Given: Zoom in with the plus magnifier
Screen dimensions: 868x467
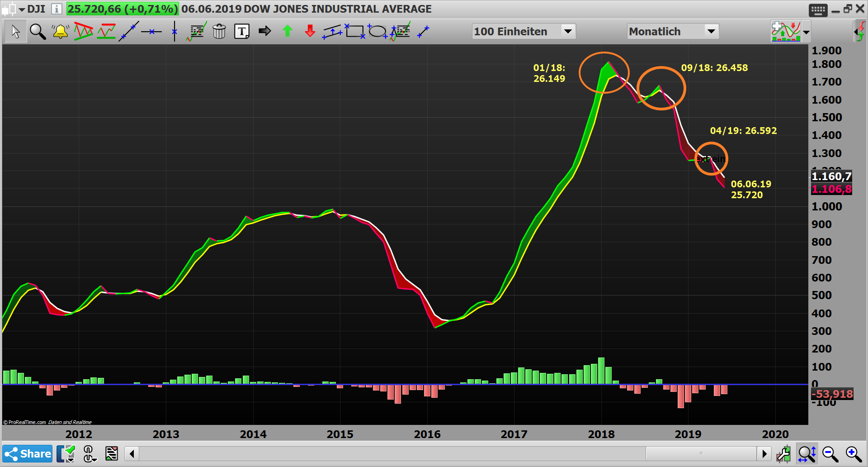Looking at the screenshot, I should (x=854, y=453).
